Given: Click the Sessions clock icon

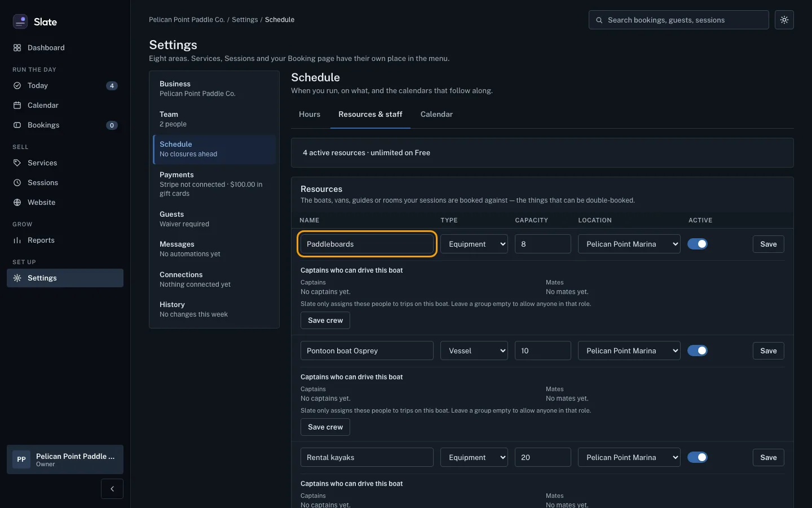Looking at the screenshot, I should [17, 183].
